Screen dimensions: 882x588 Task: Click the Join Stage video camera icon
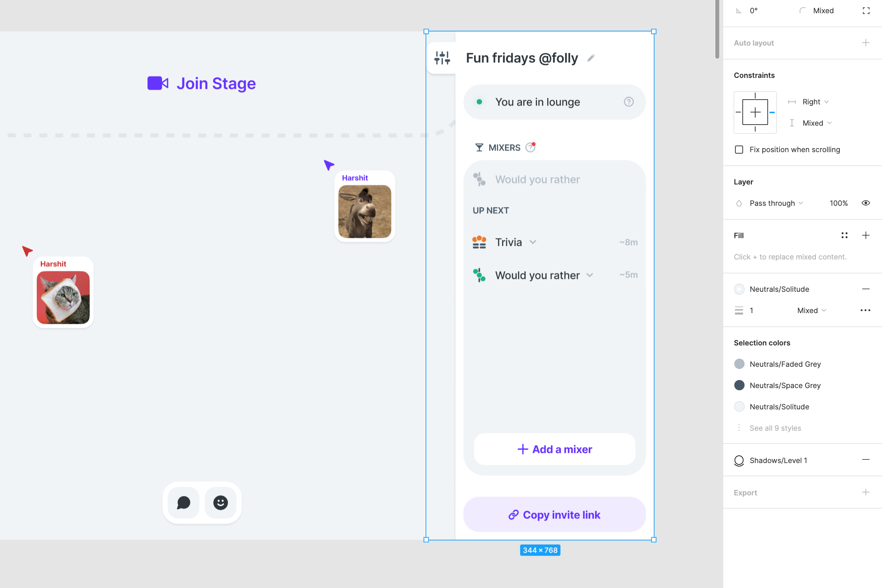tap(158, 83)
